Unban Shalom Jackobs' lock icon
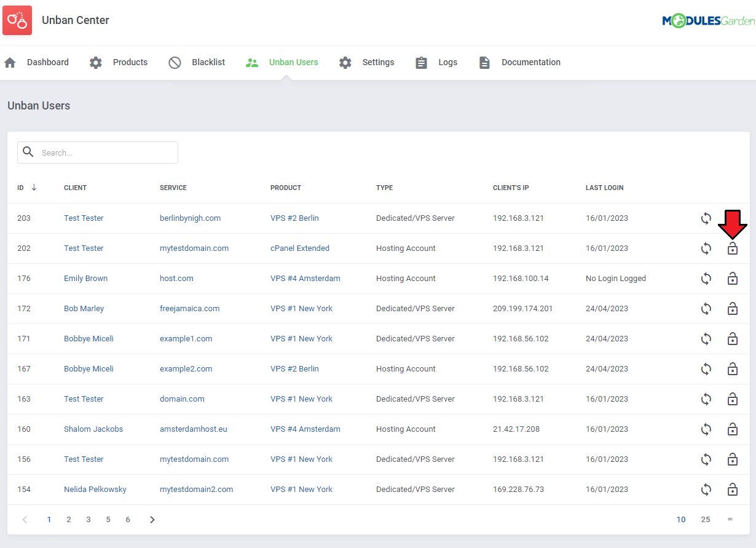756x548 pixels. (733, 429)
